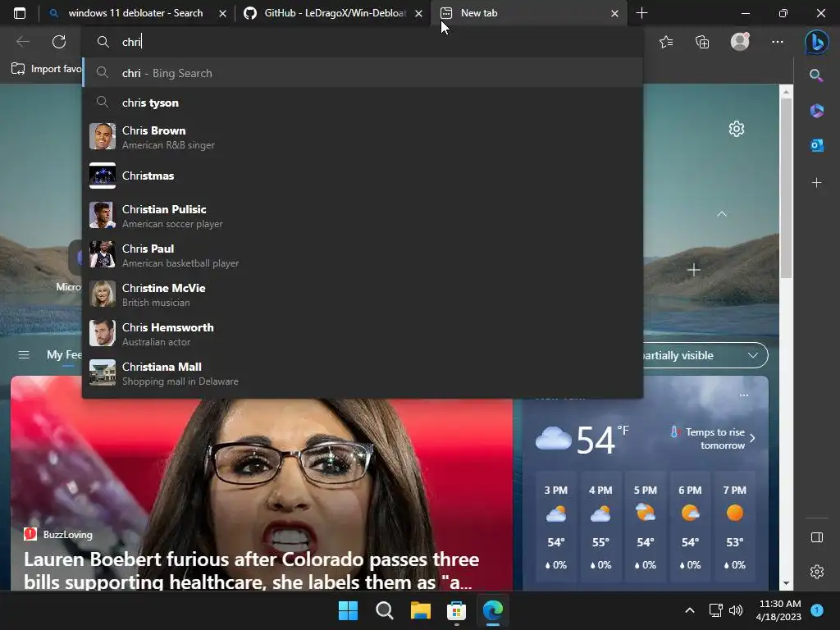The width and height of the screenshot is (840, 630).
Task: Open the Microsoft 365 sidebar icon
Action: tap(816, 111)
